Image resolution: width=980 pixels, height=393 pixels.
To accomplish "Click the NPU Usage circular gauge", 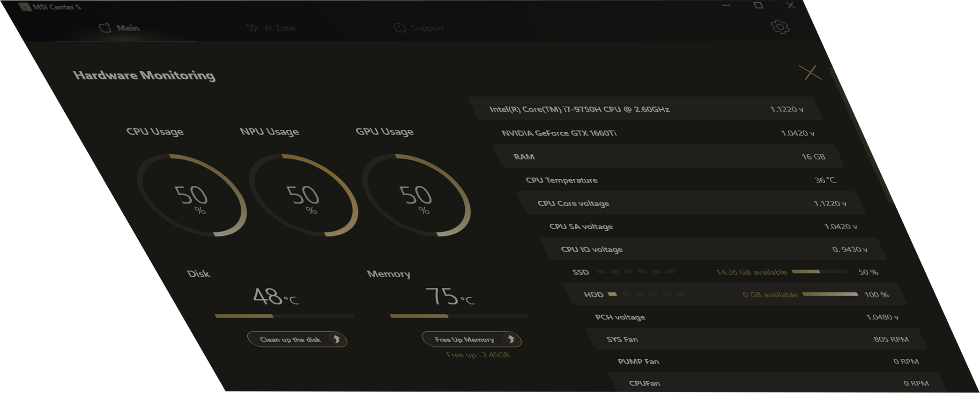I will tap(304, 196).
